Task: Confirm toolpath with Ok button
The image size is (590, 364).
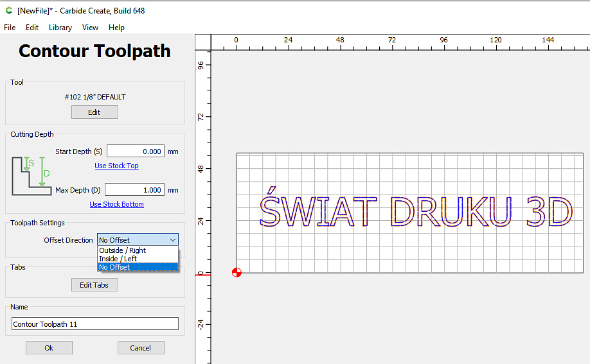Action: (49, 348)
